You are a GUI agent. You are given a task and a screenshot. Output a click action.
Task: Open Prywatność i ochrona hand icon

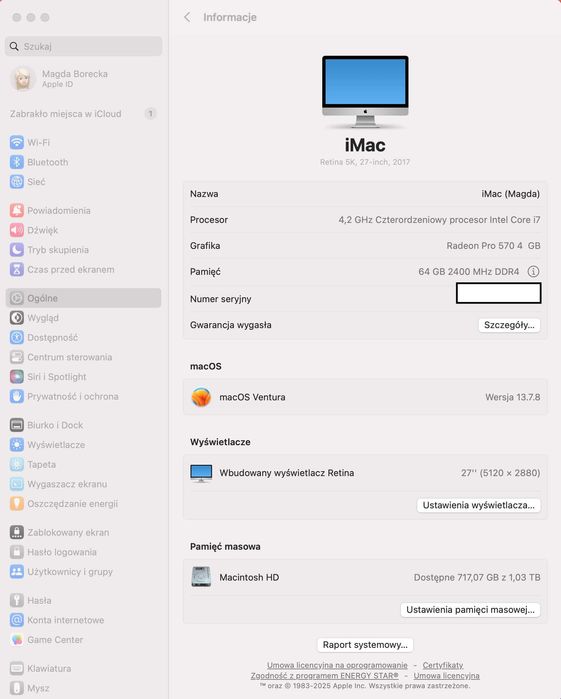16,396
